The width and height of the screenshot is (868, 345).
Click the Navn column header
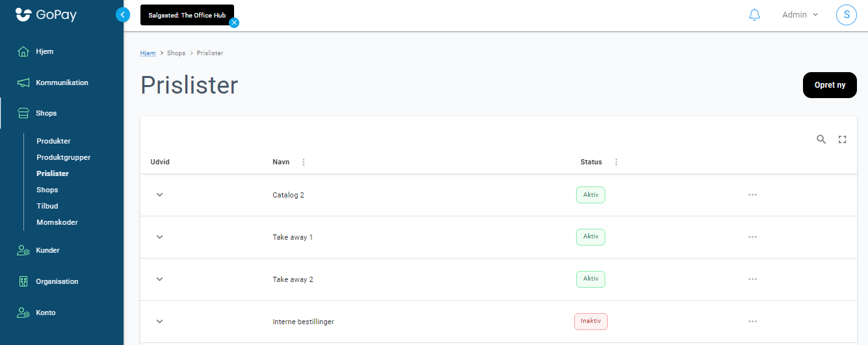tap(281, 162)
